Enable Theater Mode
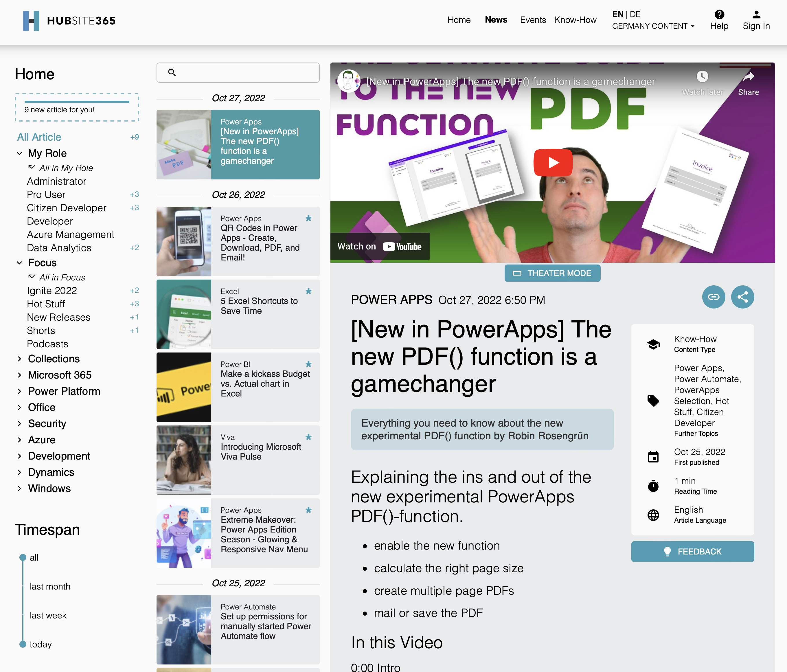This screenshot has width=787, height=672. 552,273
